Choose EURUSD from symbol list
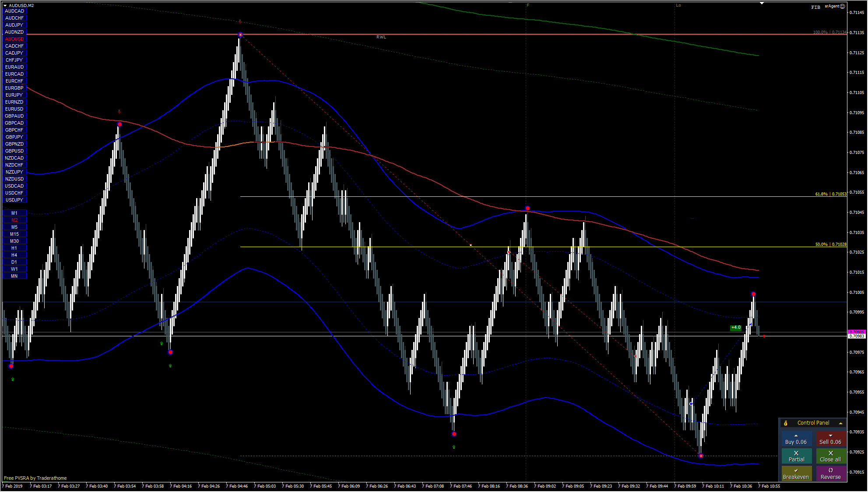The height and width of the screenshot is (492, 868). [x=14, y=109]
